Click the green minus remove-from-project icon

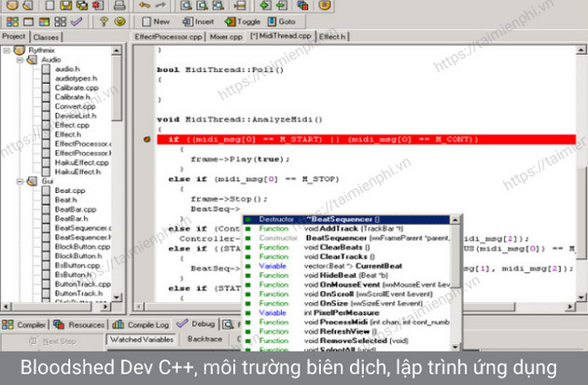[281, 5]
